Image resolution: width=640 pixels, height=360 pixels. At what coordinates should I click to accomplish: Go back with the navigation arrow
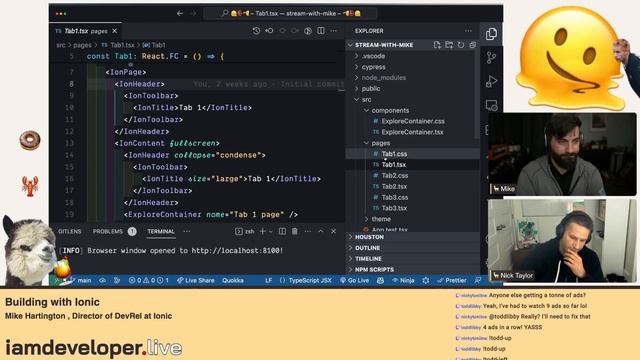tap(180, 13)
